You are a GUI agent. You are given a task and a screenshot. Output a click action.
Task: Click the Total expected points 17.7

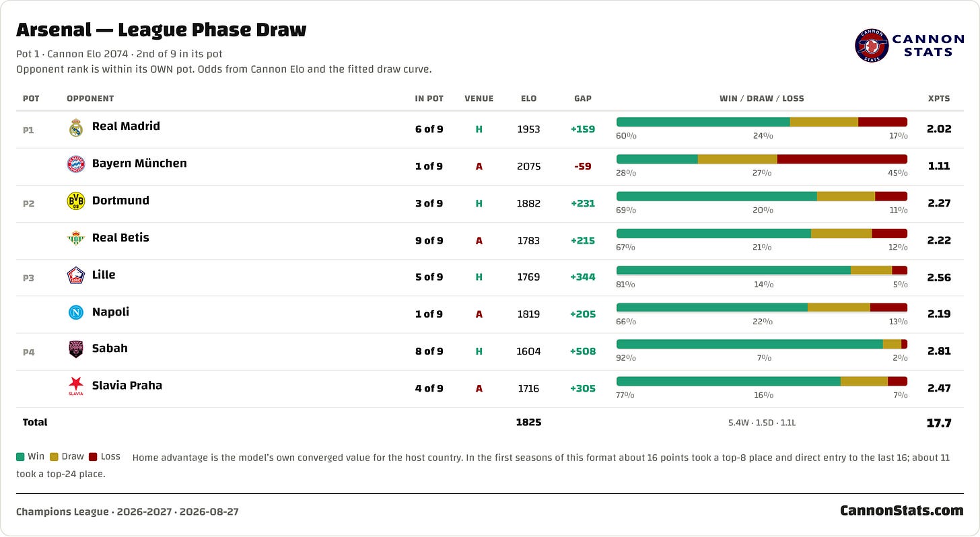939,423
